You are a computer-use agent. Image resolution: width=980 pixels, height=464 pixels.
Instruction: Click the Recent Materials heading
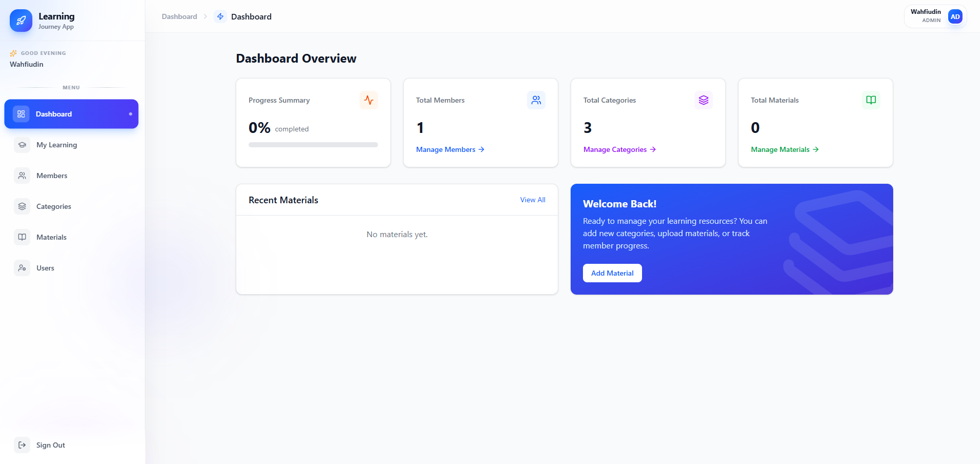[x=284, y=200]
